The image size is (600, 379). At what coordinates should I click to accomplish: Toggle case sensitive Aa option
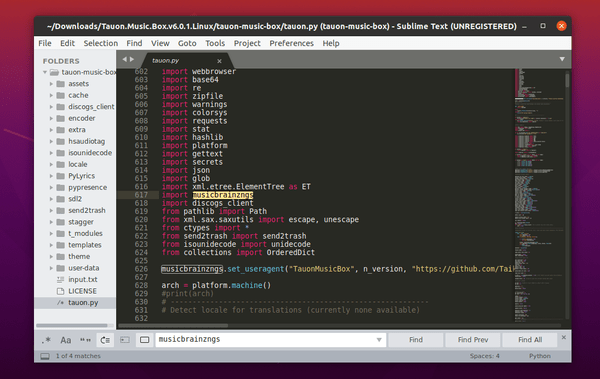click(x=66, y=340)
